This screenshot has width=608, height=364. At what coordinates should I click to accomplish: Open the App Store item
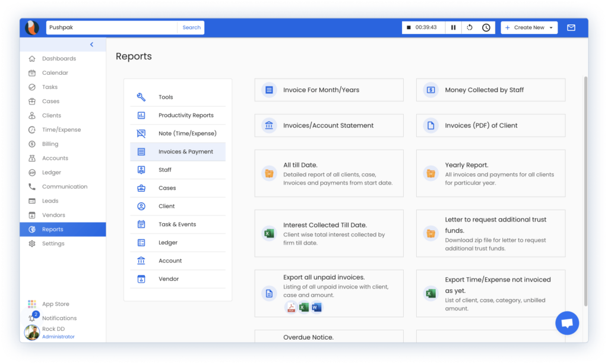(55, 304)
